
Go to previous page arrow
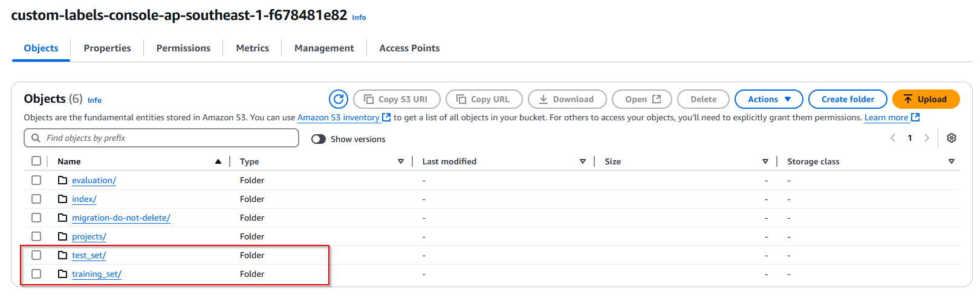(x=893, y=138)
